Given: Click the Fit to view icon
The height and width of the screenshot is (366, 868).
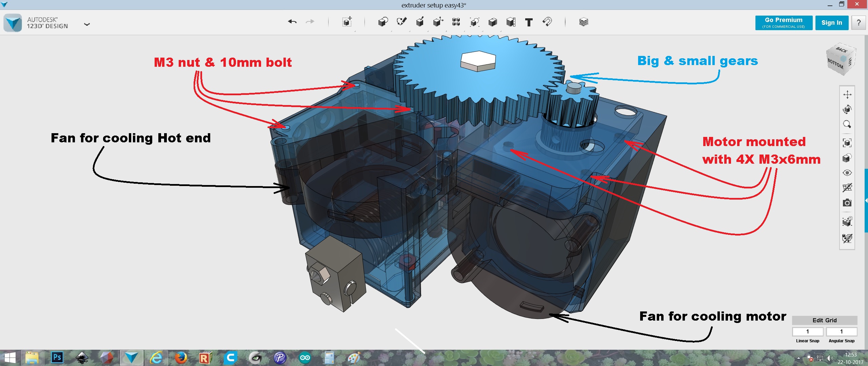Looking at the screenshot, I should coord(847,143).
